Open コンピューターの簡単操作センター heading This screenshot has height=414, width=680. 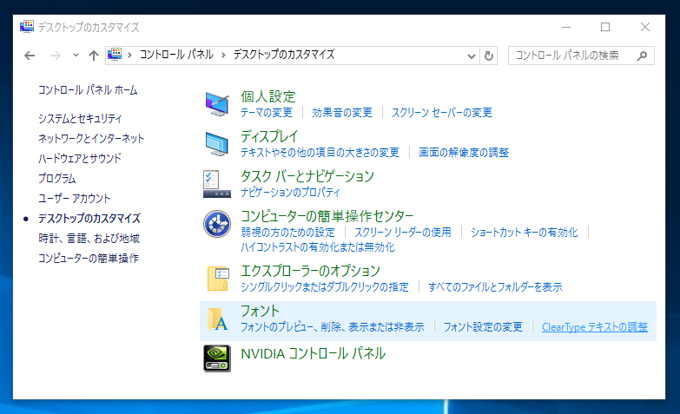(x=327, y=216)
